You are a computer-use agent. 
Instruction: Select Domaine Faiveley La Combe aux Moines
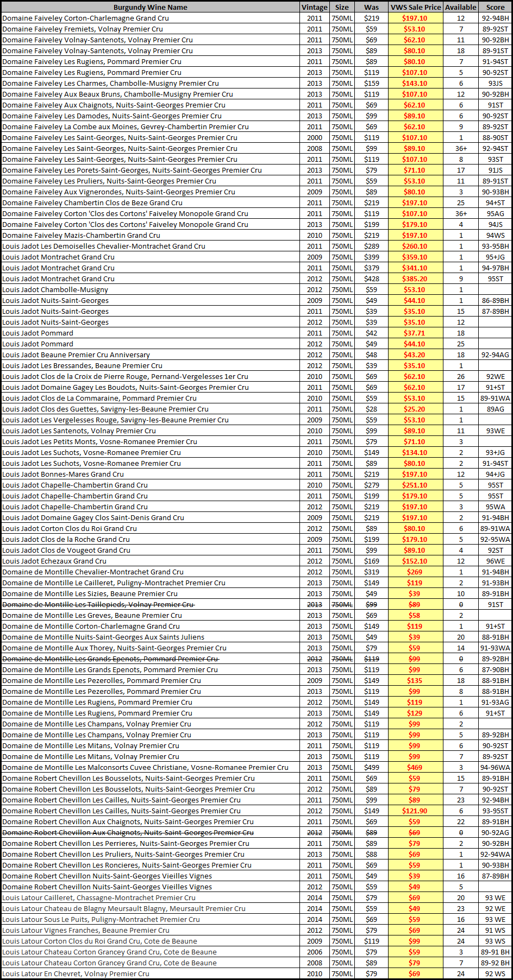(126, 127)
